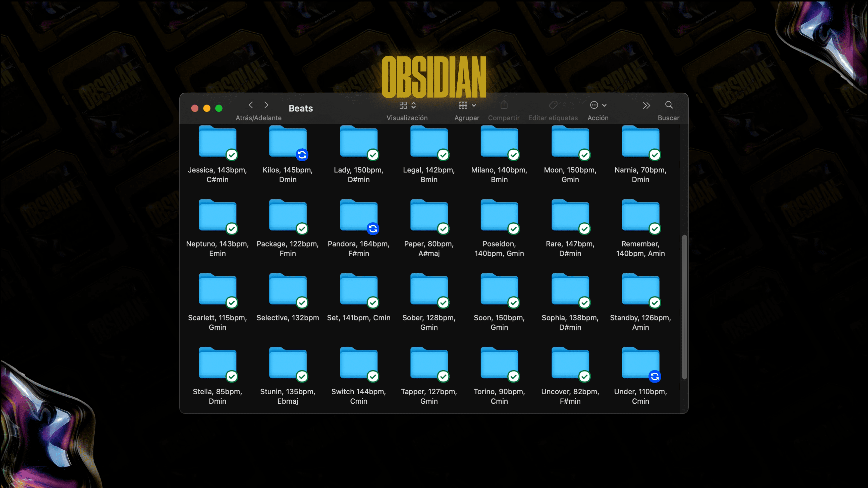The image size is (868, 488).
Task: Click the green checkmark on the Jessica folder
Action: click(232, 155)
